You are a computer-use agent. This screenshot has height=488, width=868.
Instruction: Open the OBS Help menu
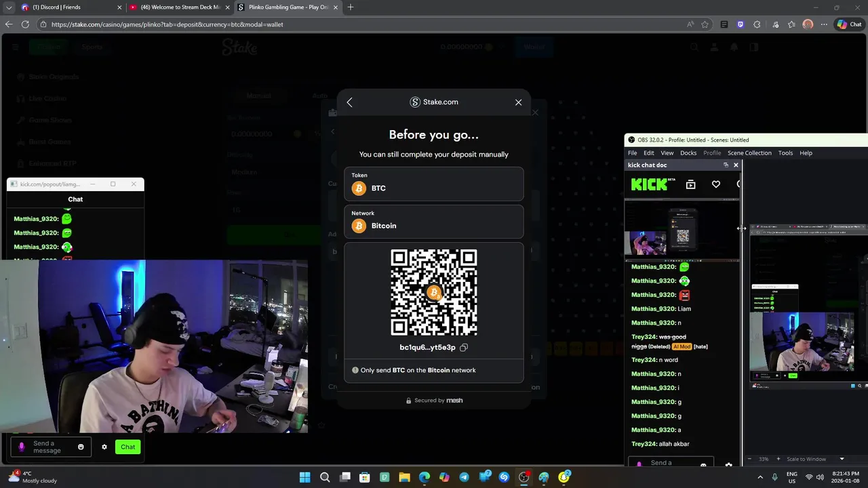coord(806,153)
